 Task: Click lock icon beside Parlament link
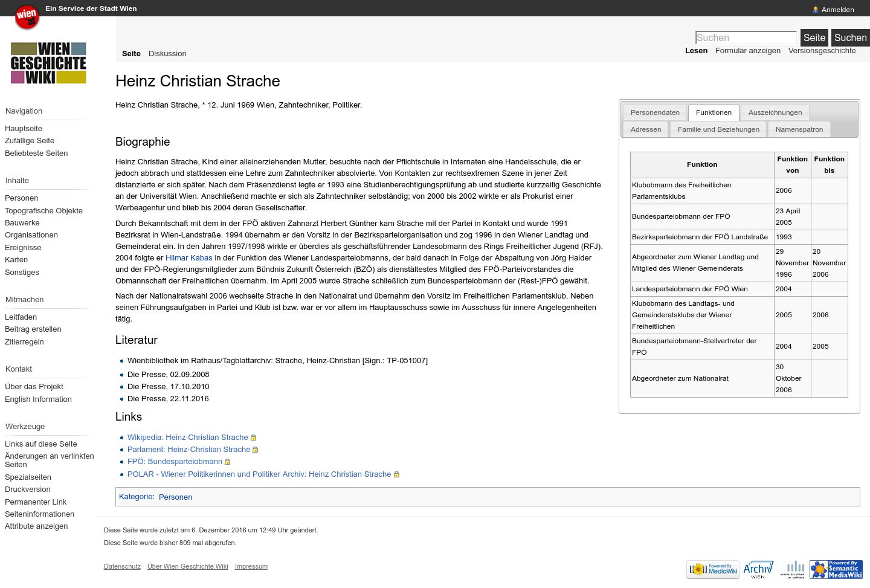tap(256, 450)
